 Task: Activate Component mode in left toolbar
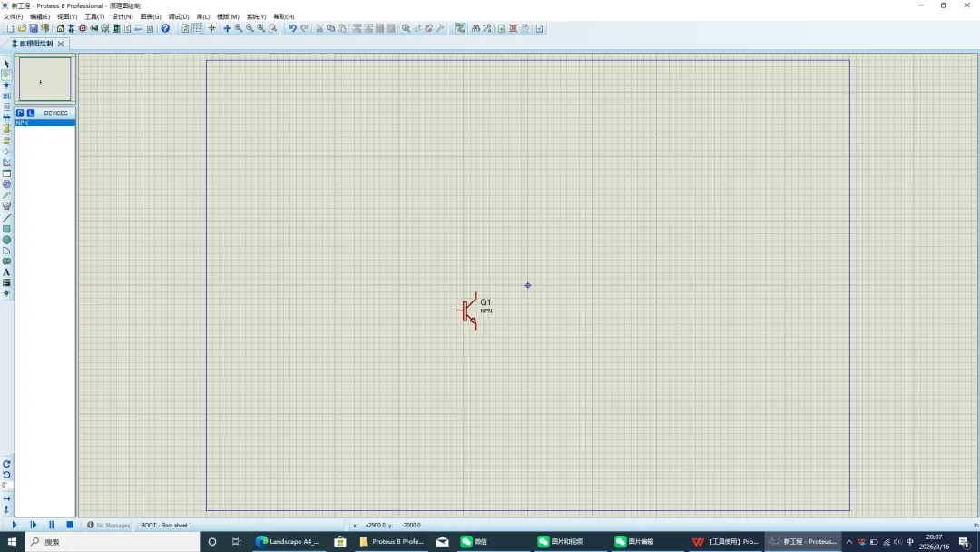point(7,74)
